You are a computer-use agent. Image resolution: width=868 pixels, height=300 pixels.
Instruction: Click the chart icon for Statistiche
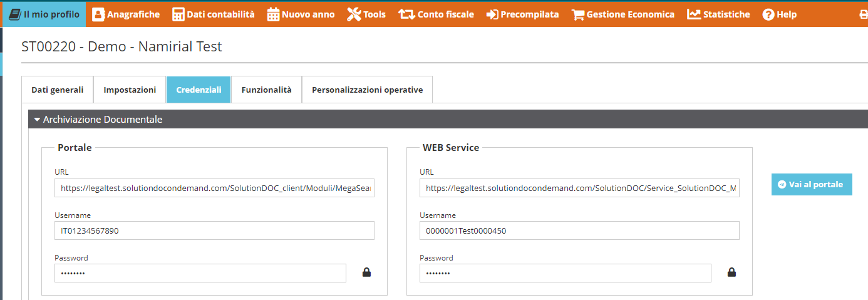tap(694, 14)
